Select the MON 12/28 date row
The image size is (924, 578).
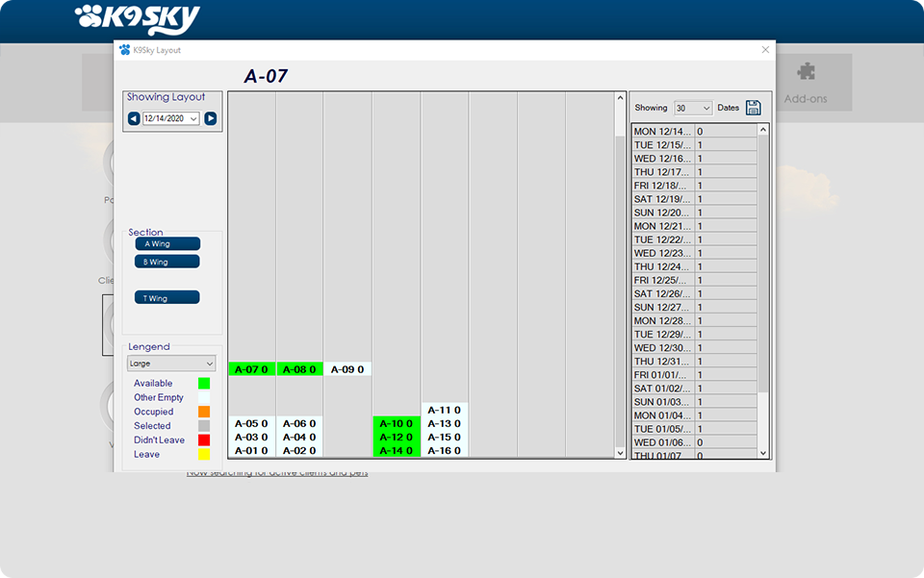[694, 321]
